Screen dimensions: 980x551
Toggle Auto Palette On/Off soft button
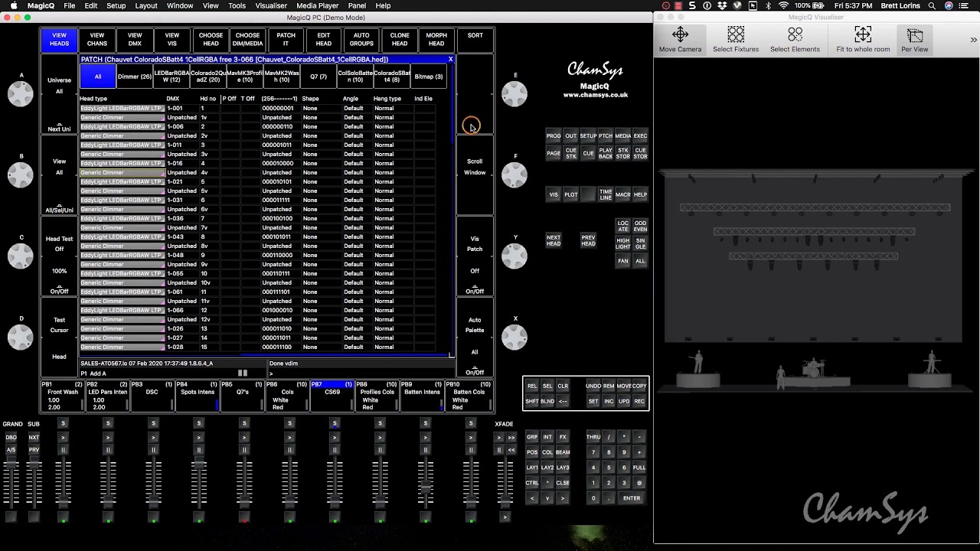[475, 373]
